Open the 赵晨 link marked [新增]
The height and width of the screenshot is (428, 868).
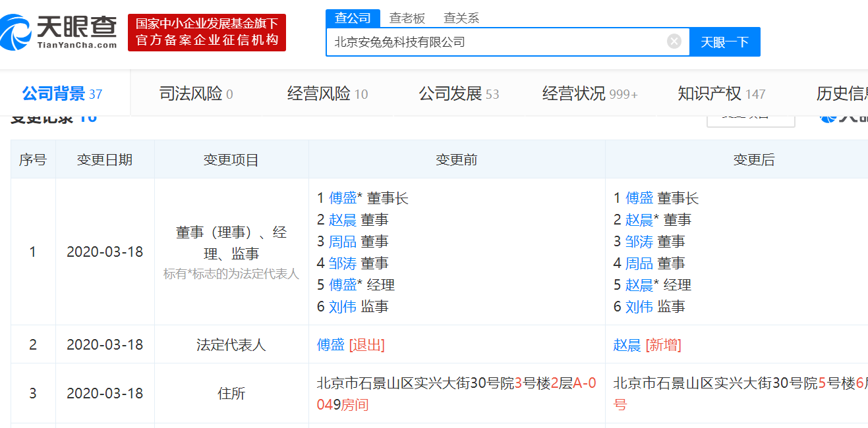(x=627, y=345)
